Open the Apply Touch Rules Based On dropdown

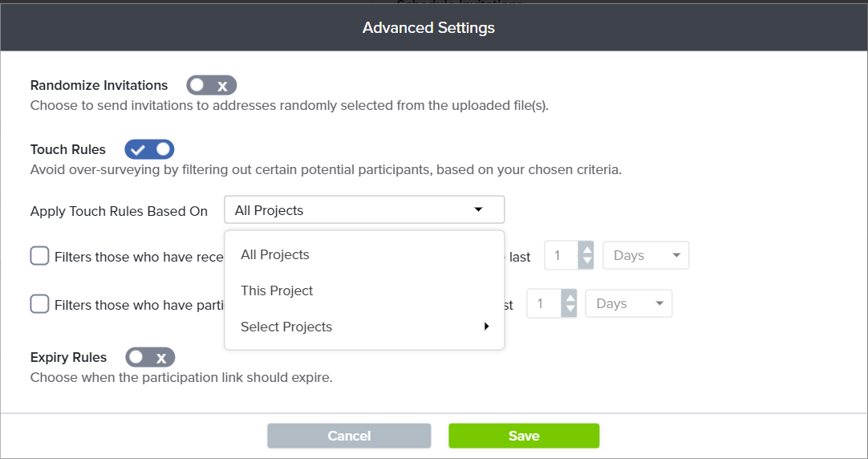click(x=364, y=210)
